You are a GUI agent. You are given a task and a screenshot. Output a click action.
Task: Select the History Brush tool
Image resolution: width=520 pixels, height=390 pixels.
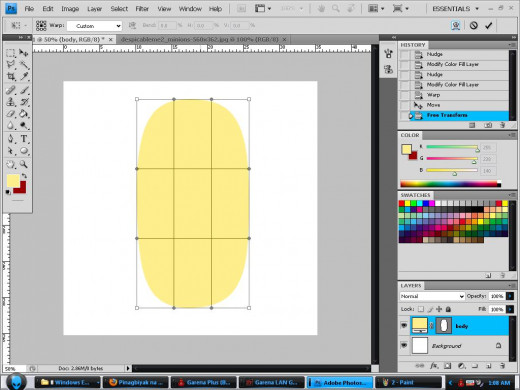click(x=24, y=102)
